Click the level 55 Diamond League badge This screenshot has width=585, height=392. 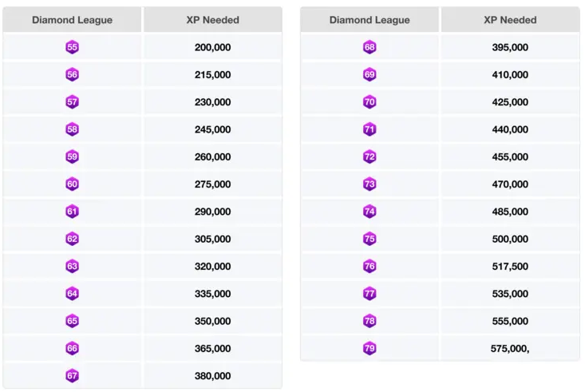click(x=73, y=48)
